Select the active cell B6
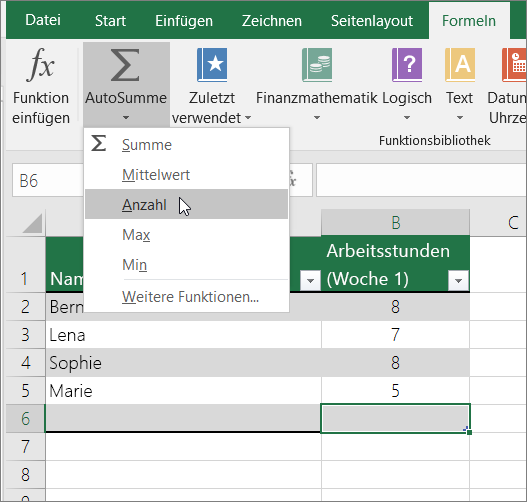This screenshot has width=527, height=502. click(396, 418)
